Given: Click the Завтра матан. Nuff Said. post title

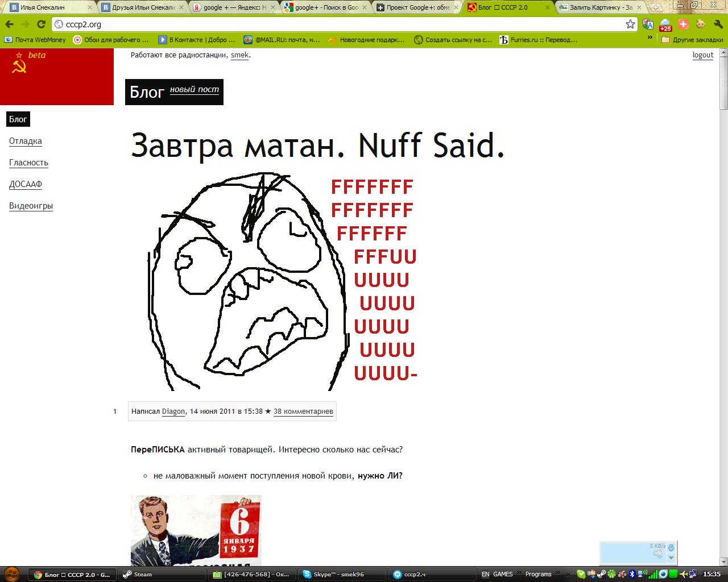Looking at the screenshot, I should pos(318,145).
